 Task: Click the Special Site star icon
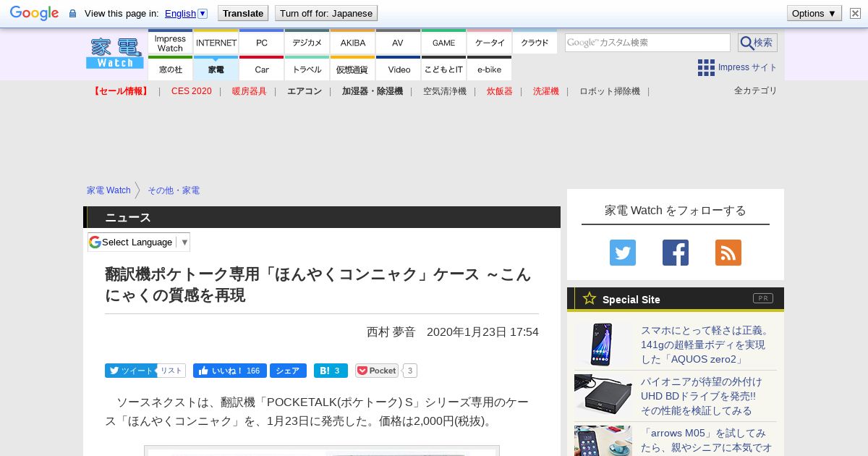point(590,298)
